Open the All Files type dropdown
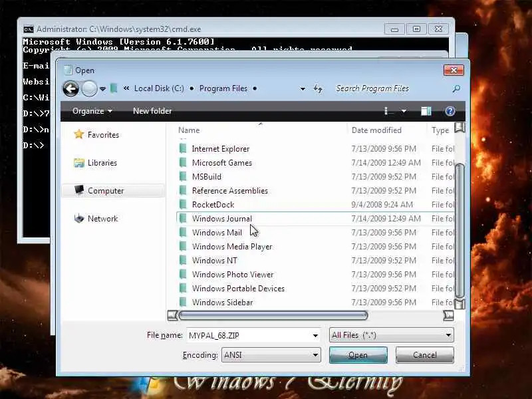This screenshot has width=532, height=399. click(391, 335)
